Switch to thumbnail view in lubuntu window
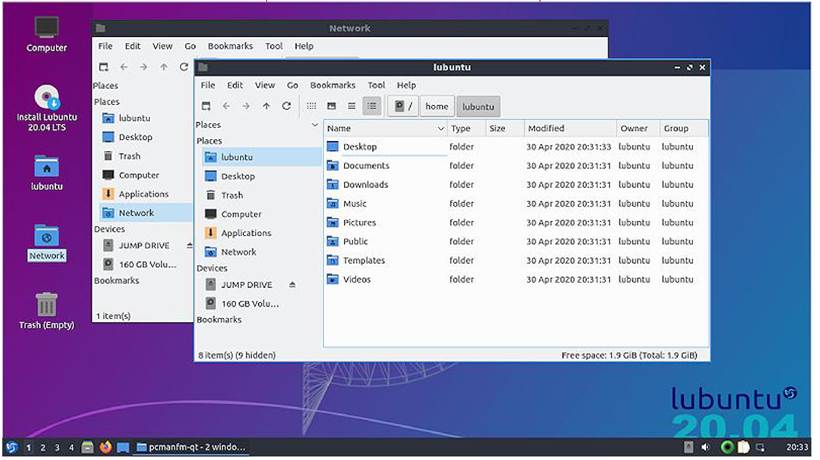Screen dimensions: 820x460 [331, 106]
